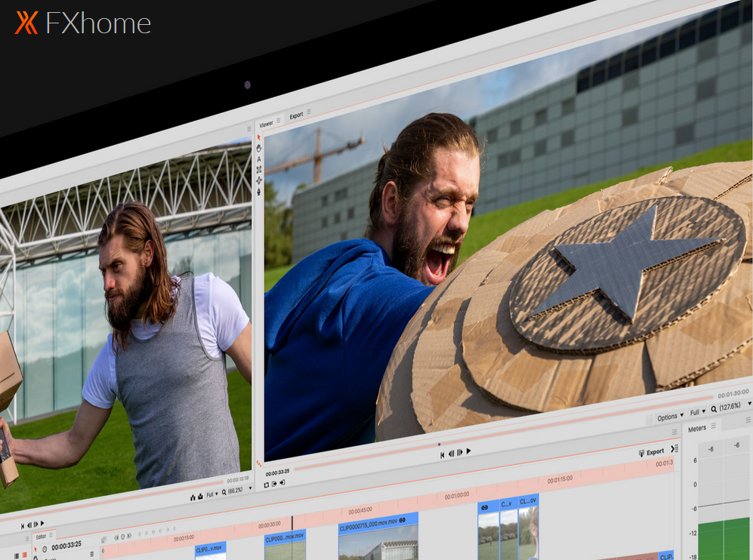Open the Viewer panel hamburger menu
Viewport: 753px width, 560px height.
coord(279,121)
